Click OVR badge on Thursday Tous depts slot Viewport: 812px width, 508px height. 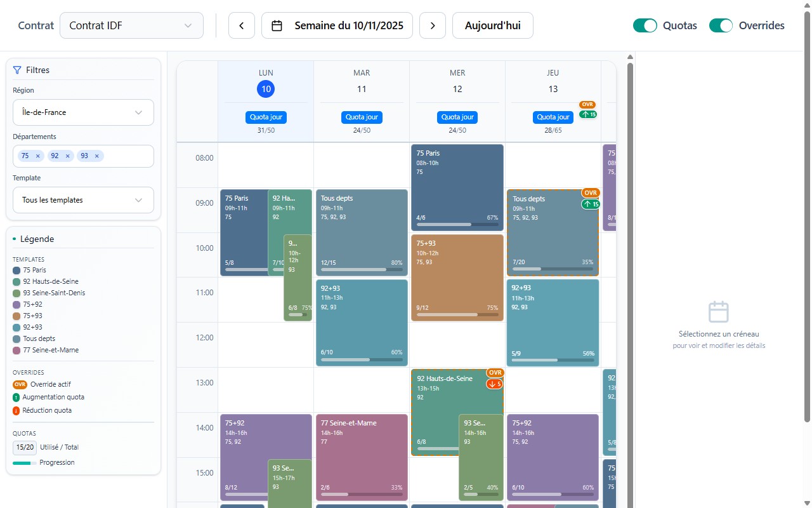point(591,193)
